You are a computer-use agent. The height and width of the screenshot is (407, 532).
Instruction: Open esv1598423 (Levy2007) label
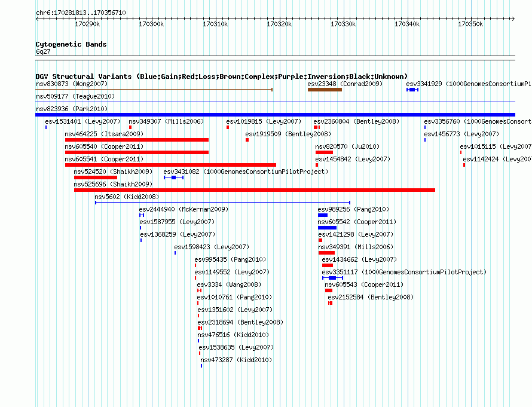(212, 247)
